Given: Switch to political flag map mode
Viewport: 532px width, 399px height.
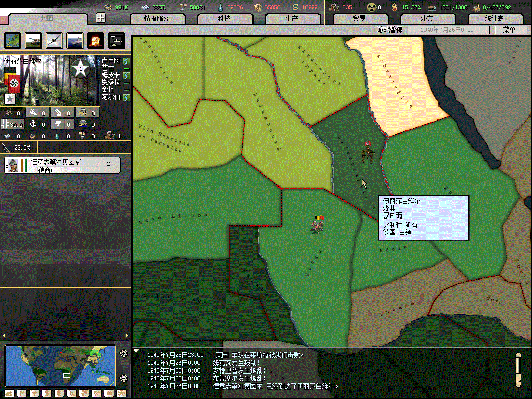Looking at the screenshot, I should pyautogui.click(x=22, y=394).
